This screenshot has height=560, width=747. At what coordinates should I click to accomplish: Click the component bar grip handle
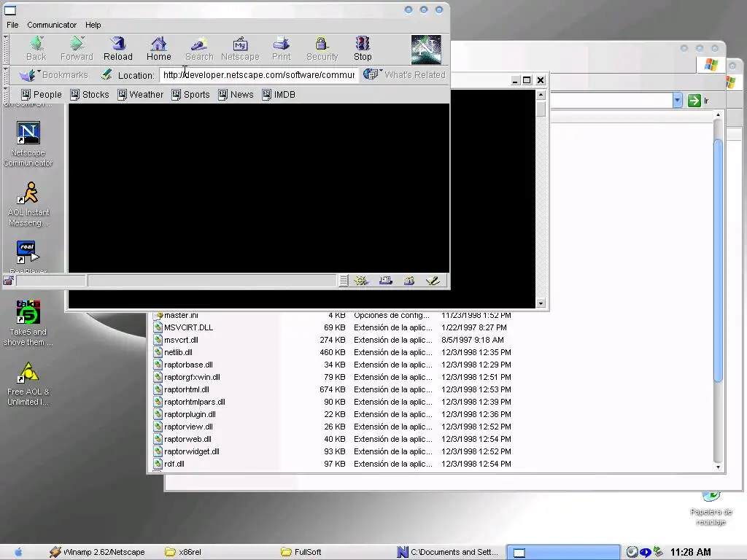(x=344, y=281)
